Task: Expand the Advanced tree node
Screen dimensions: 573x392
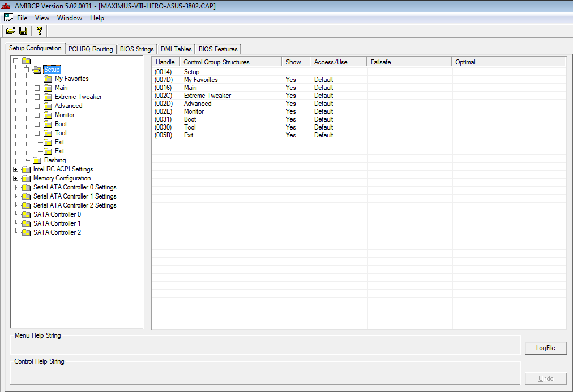Action: 37,106
